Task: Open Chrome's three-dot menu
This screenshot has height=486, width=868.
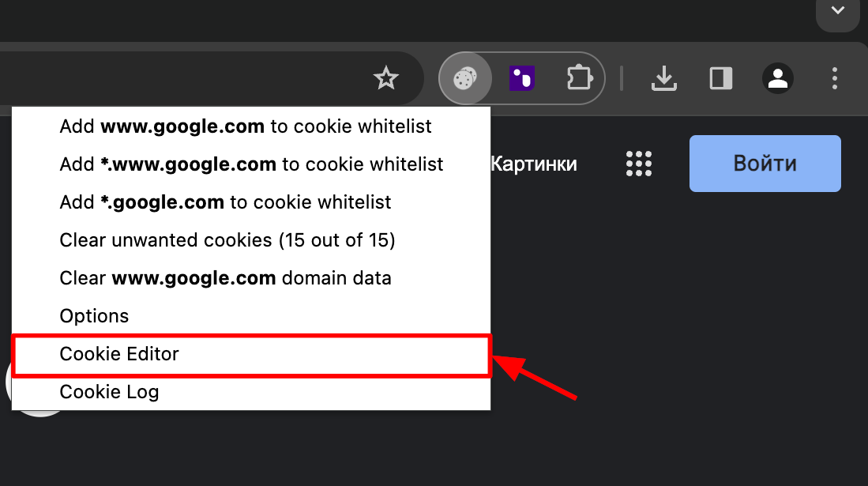Action: pos(835,78)
